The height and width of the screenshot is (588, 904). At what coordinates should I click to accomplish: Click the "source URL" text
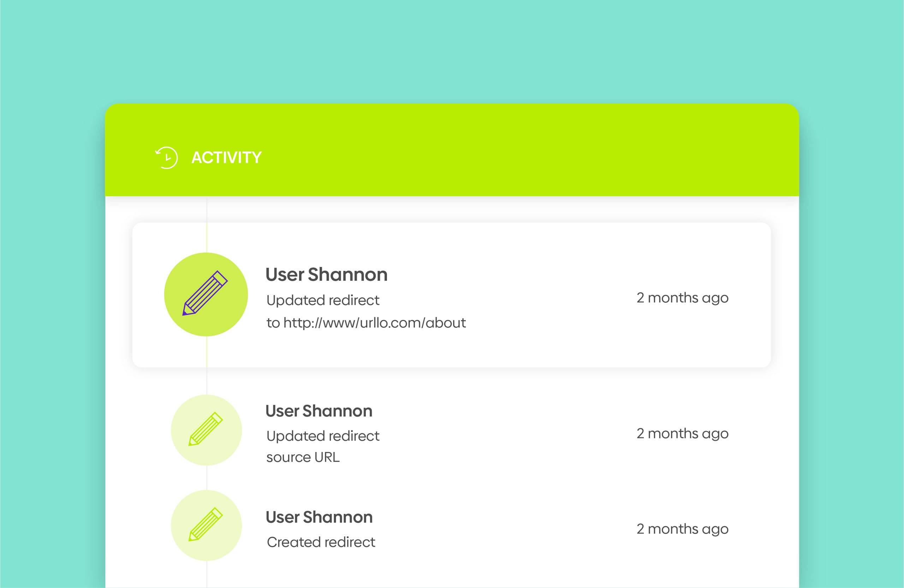coord(303,457)
